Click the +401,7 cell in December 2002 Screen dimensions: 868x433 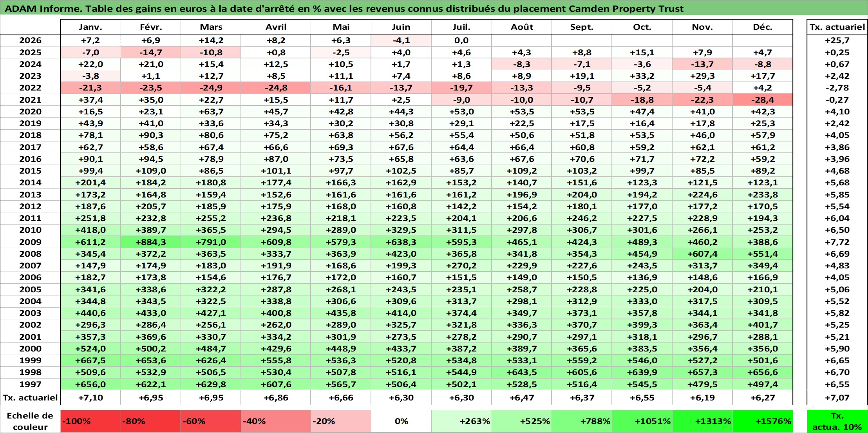click(763, 325)
